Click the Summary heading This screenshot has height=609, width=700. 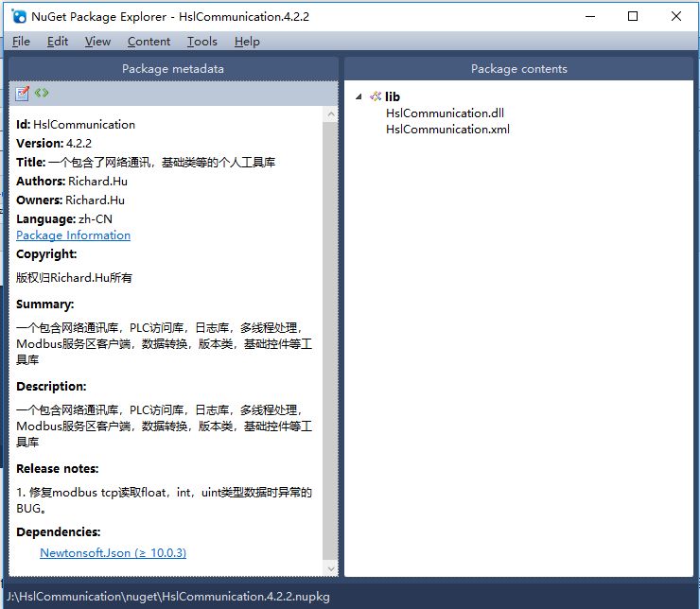45,304
